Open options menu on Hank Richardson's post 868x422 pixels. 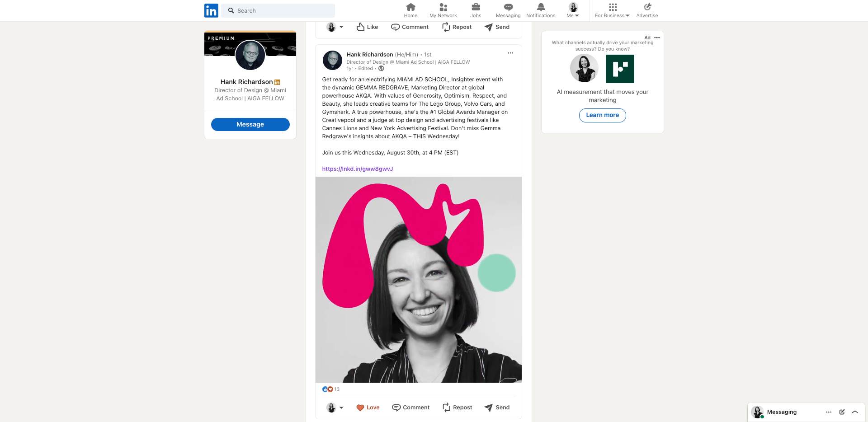pos(510,53)
